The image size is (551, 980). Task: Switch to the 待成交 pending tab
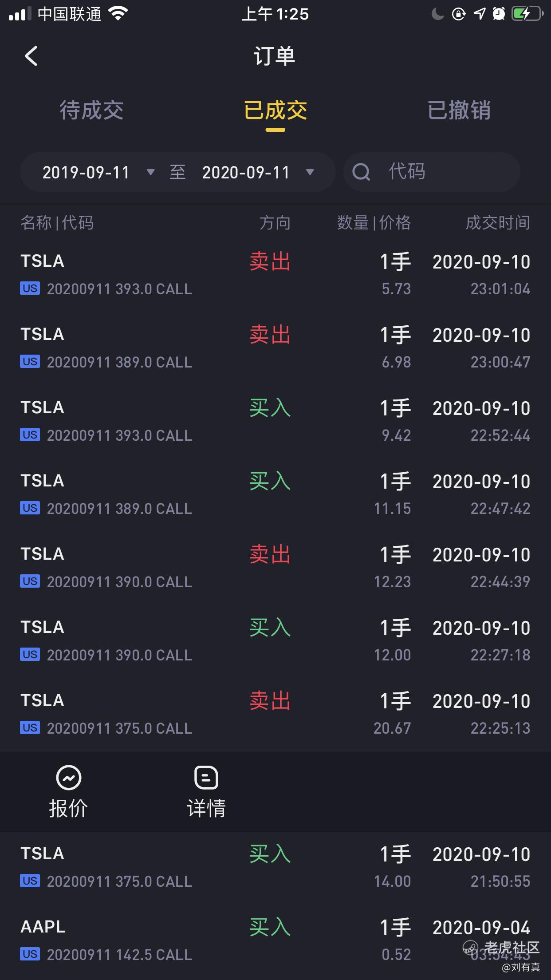tap(91, 110)
